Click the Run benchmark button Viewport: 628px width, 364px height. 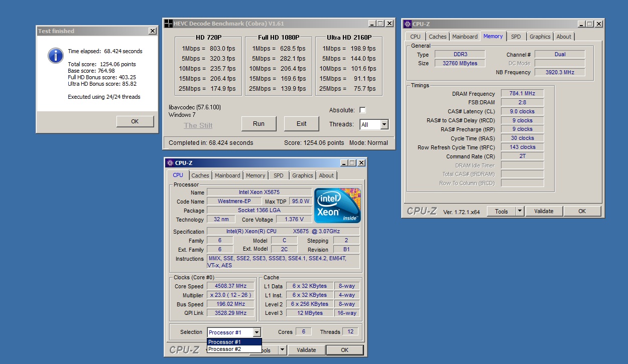click(259, 124)
